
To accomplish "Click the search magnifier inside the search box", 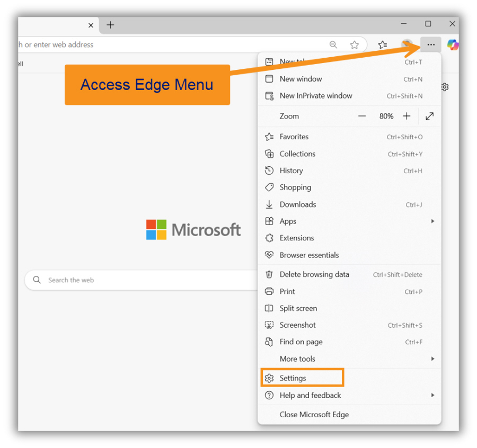I will [x=36, y=280].
